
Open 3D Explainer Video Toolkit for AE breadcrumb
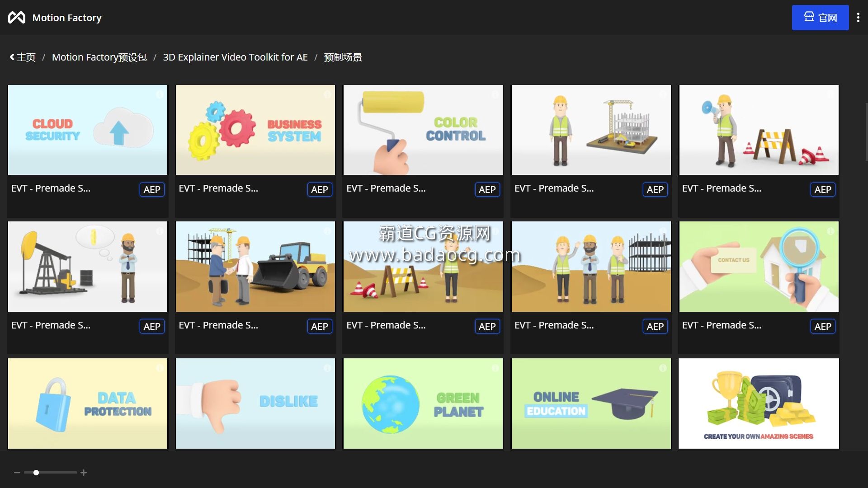pyautogui.click(x=235, y=57)
